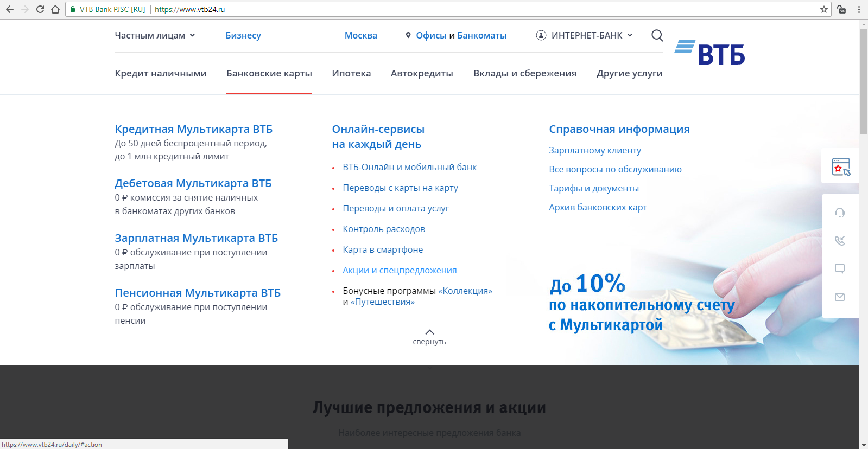Select the Ипотека menu item
Viewport: 868px width, 449px height.
point(351,73)
